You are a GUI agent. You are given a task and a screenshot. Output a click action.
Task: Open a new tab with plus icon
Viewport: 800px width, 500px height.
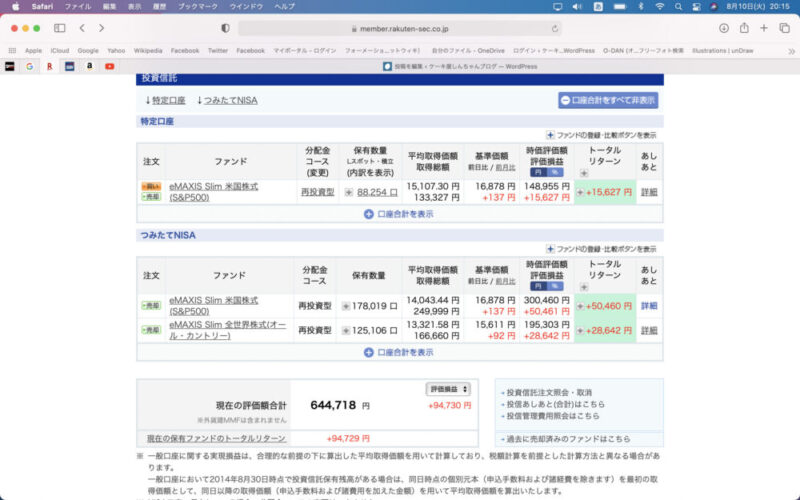[x=764, y=28]
